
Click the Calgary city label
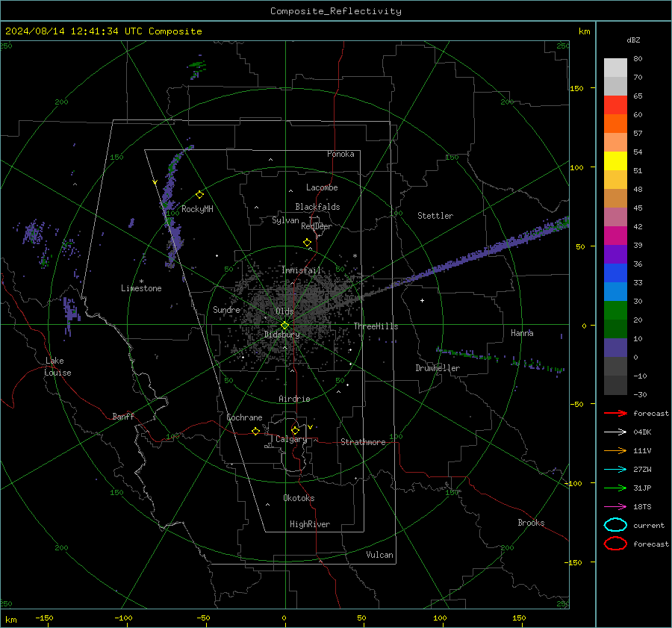pyautogui.click(x=291, y=439)
